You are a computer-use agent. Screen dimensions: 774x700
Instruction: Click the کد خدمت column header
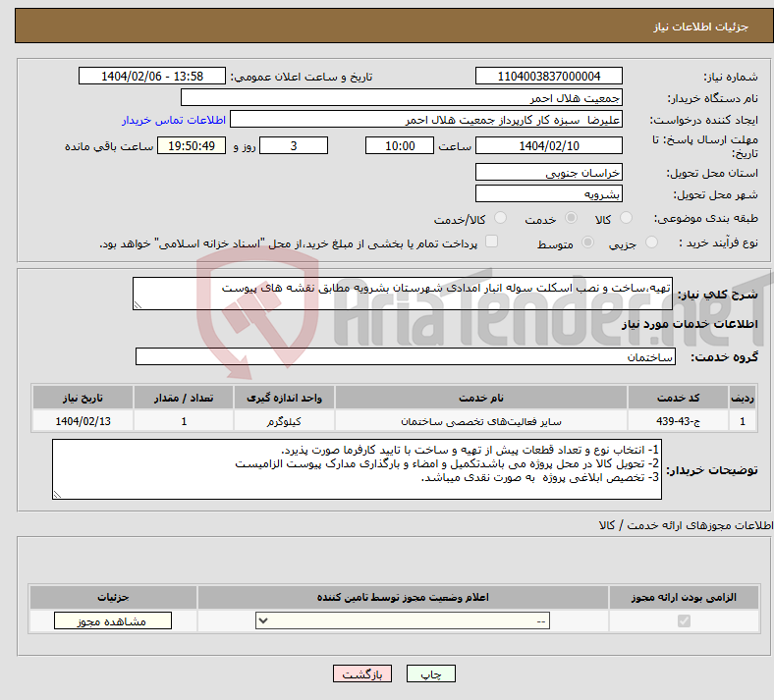679,398
